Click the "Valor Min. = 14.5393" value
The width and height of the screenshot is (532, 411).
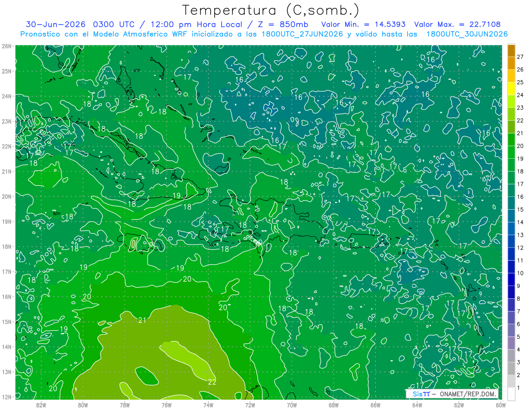[x=363, y=24]
